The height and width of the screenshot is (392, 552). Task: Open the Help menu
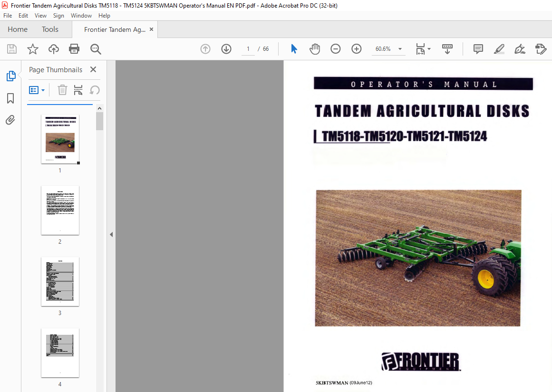pyautogui.click(x=104, y=16)
